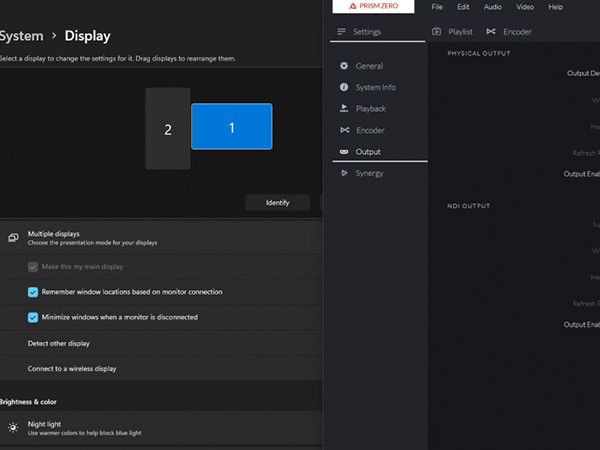Click the System Info icon
The height and width of the screenshot is (450, 600).
(x=344, y=87)
